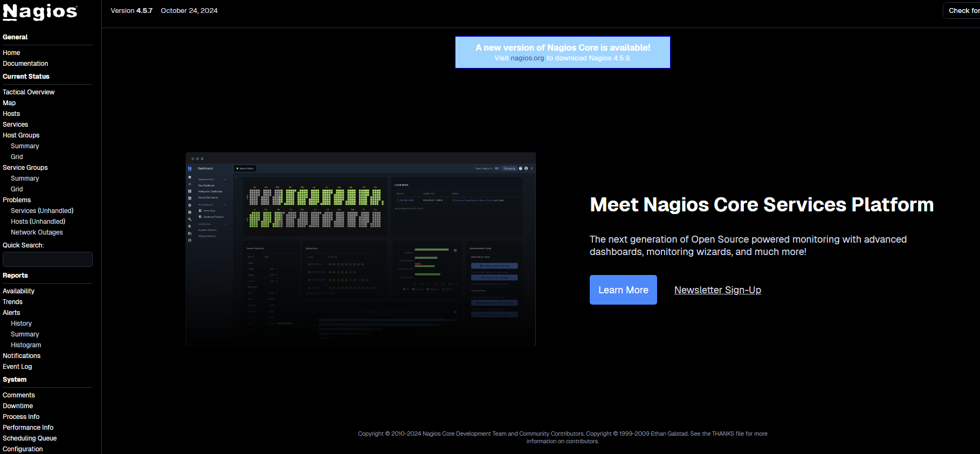This screenshot has height=454, width=980.
Task: Follow the Newsletter Sign-Up link
Action: pyautogui.click(x=717, y=290)
